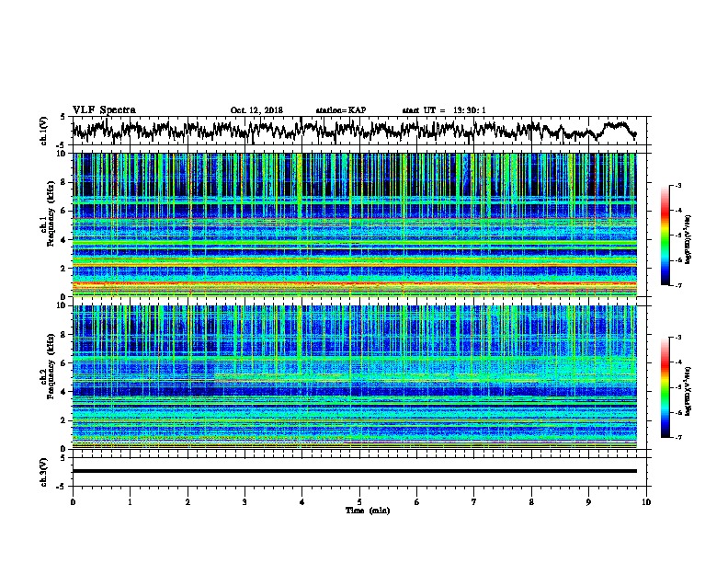Click the ch.2 spectrogram color bar
The height and width of the screenshot is (563, 728).
pyautogui.click(x=665, y=387)
